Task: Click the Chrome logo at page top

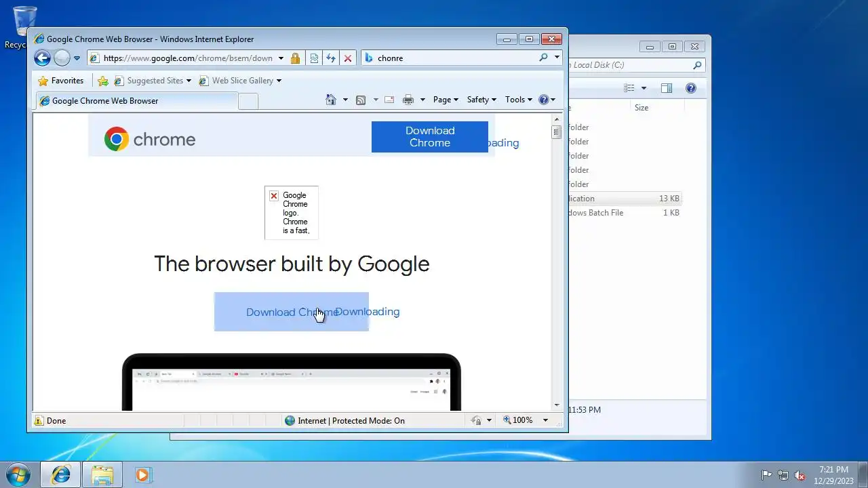Action: [150, 140]
